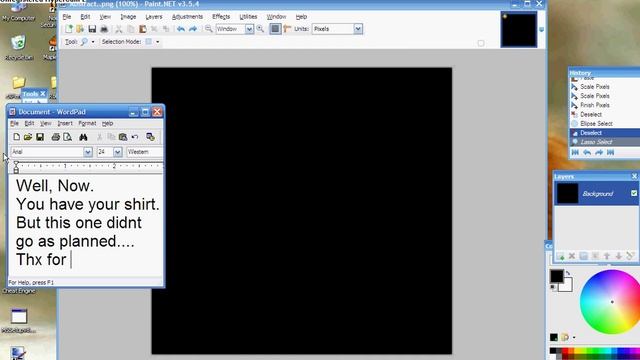Click Save icon in Paint.NET toolbar
This screenshot has width=640, height=360.
[x=92, y=29]
